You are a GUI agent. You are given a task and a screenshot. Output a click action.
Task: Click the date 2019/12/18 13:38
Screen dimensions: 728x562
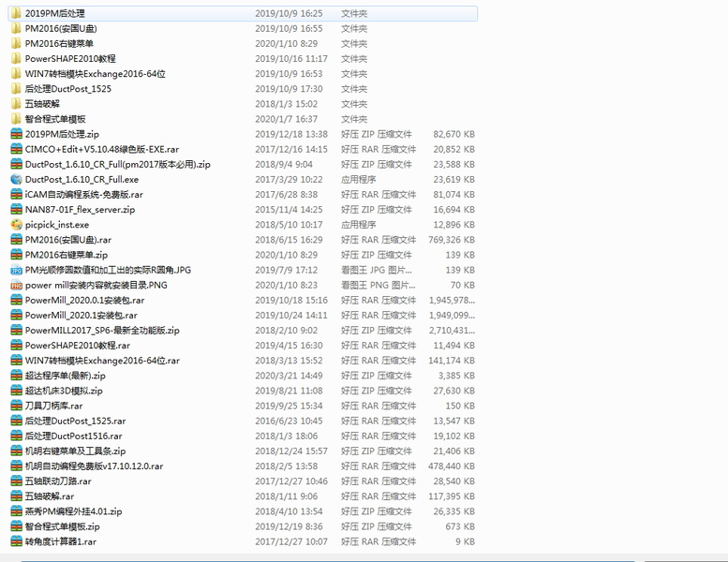[x=291, y=134]
